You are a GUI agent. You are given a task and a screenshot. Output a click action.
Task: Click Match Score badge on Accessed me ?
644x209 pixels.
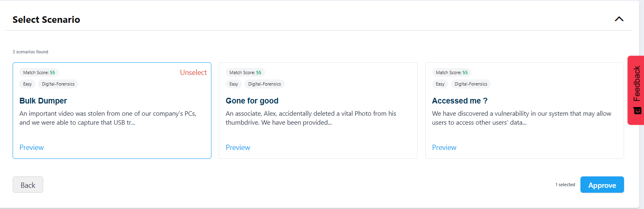[451, 73]
